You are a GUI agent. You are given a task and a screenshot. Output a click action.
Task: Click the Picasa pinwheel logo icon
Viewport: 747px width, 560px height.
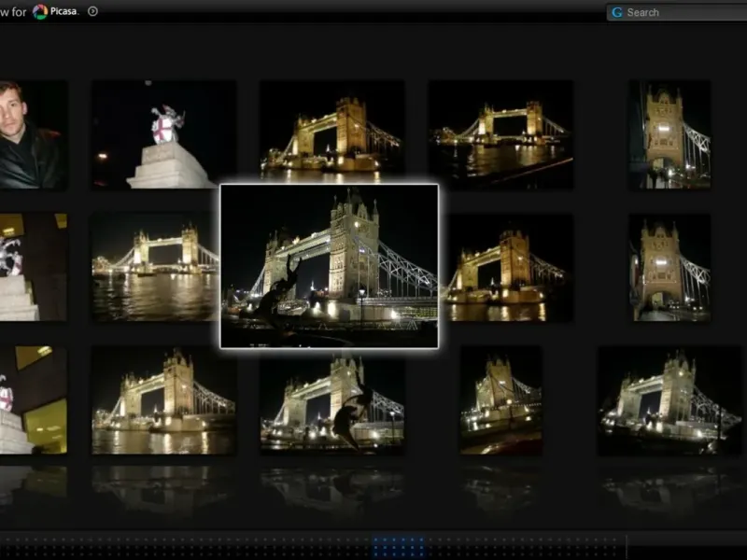(40, 11)
